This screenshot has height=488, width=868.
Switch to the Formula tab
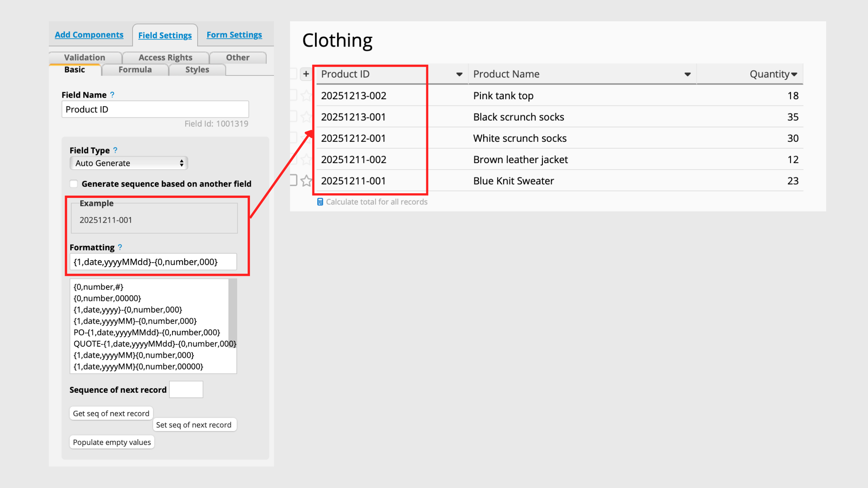[x=135, y=70]
